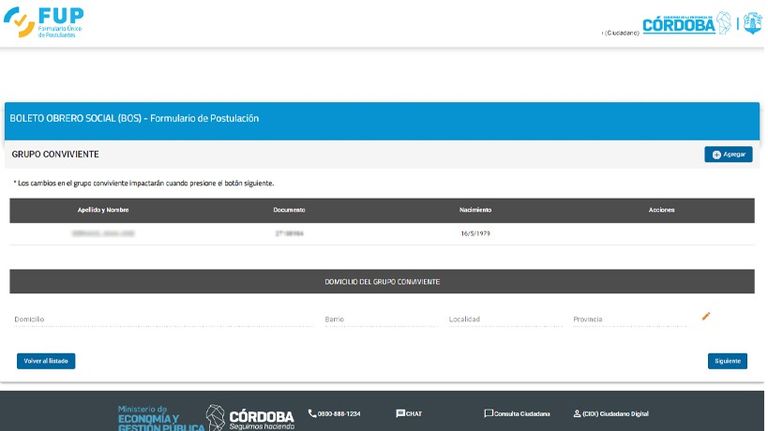Viewport: 768px width, 431px height.
Task: Open the CHAT link in footer
Action: click(408, 414)
